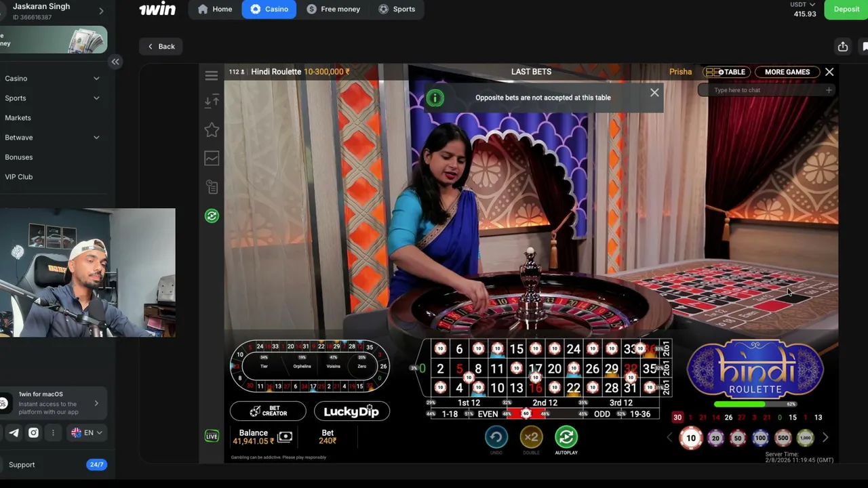The image size is (868, 488).
Task: Open the cashier icon beside Balance
Action: point(285,437)
